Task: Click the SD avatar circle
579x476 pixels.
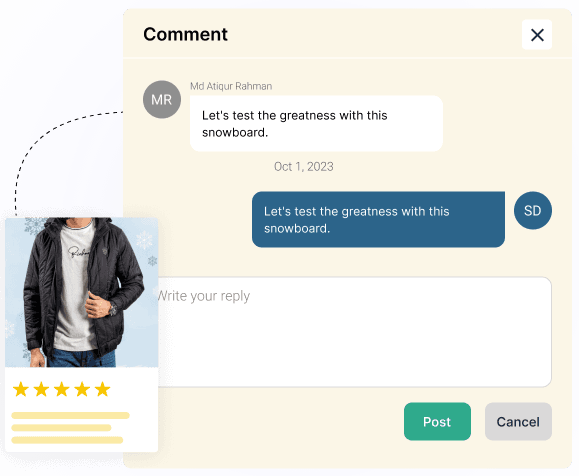Action: 533,210
